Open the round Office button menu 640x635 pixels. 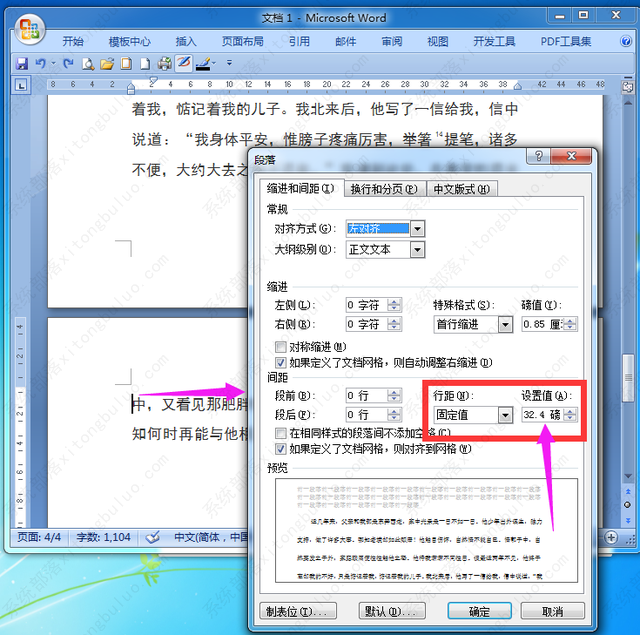[x=30, y=29]
